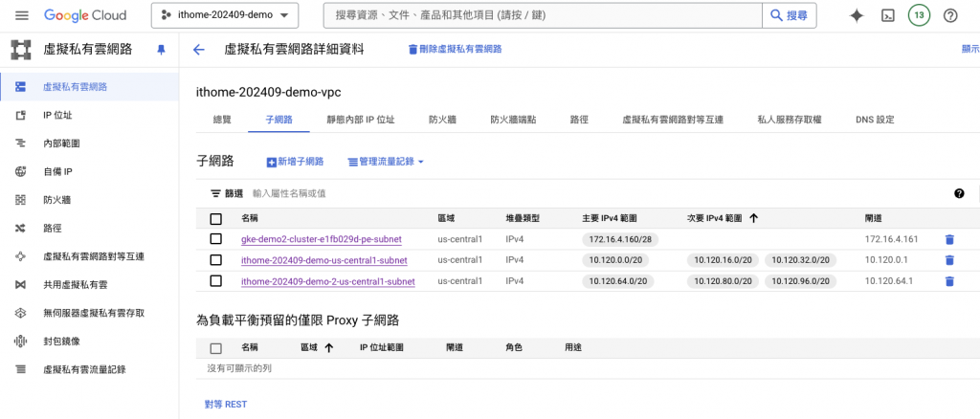Click 自備 IP sidebar icon
The image size is (980, 419).
(x=21, y=172)
